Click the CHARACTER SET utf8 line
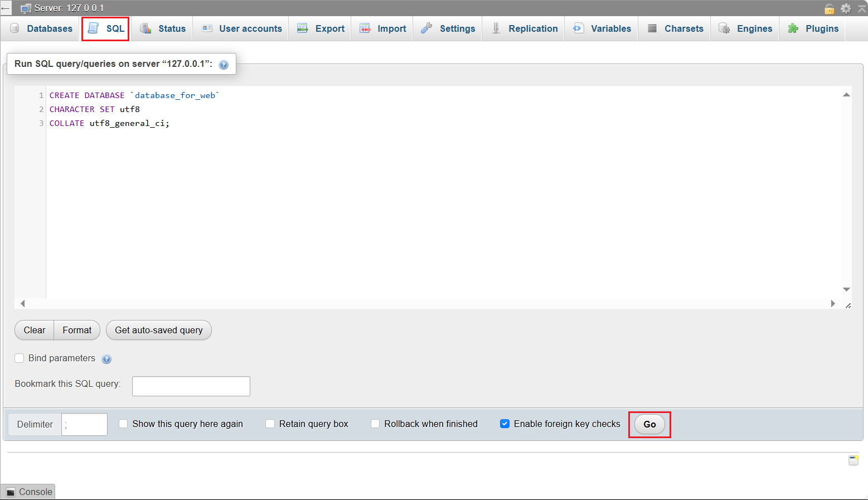 [x=95, y=109]
